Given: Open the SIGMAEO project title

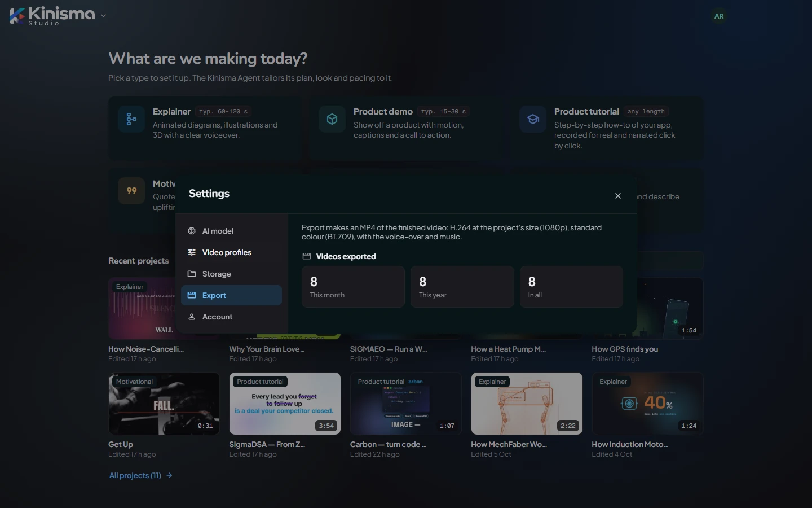Looking at the screenshot, I should point(389,349).
